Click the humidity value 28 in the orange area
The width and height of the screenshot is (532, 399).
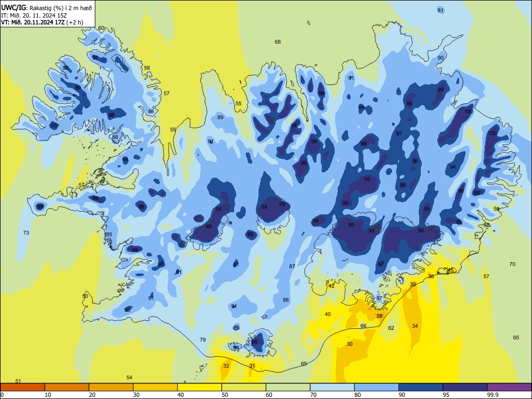[x=379, y=316]
